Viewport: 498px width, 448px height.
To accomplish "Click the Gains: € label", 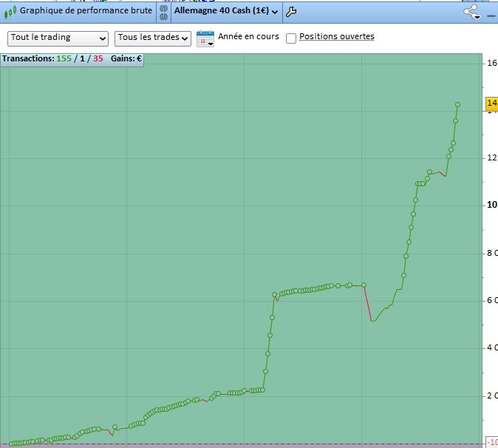I will pos(126,58).
